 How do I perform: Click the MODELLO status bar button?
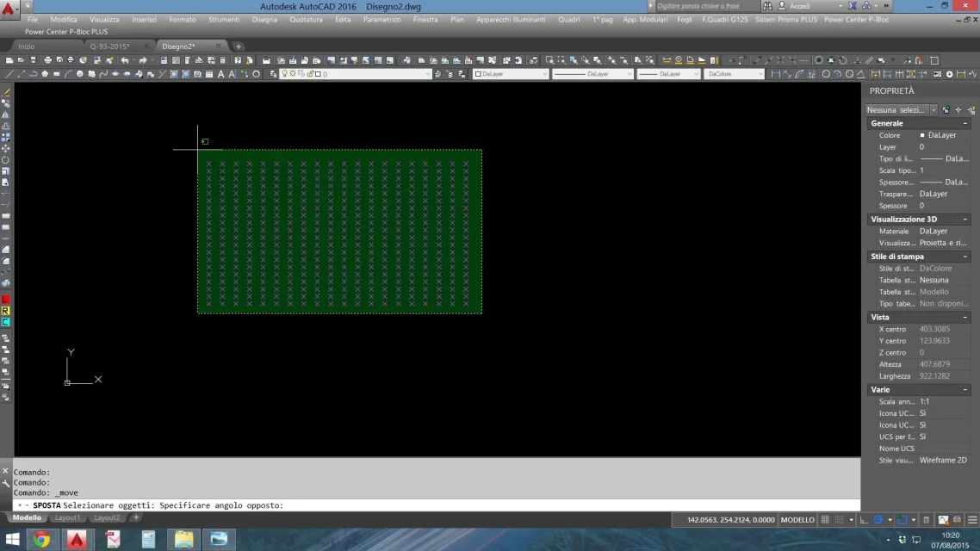click(x=797, y=520)
